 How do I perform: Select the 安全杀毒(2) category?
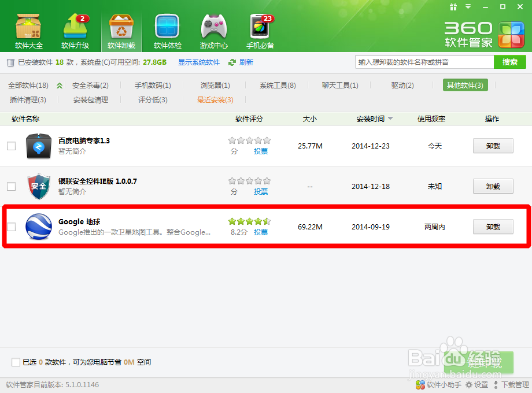[x=90, y=86]
